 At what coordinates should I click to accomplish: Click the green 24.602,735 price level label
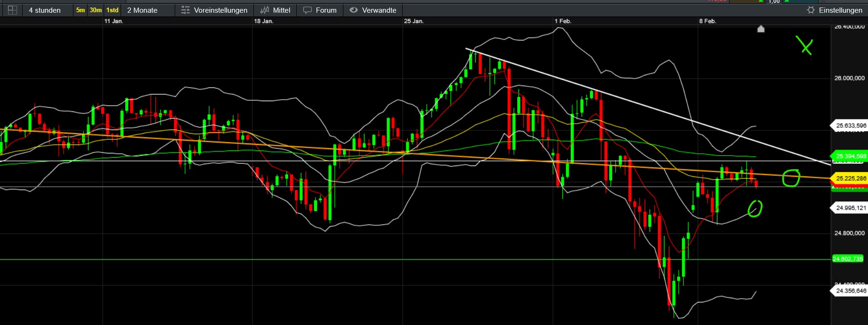[x=848, y=259]
